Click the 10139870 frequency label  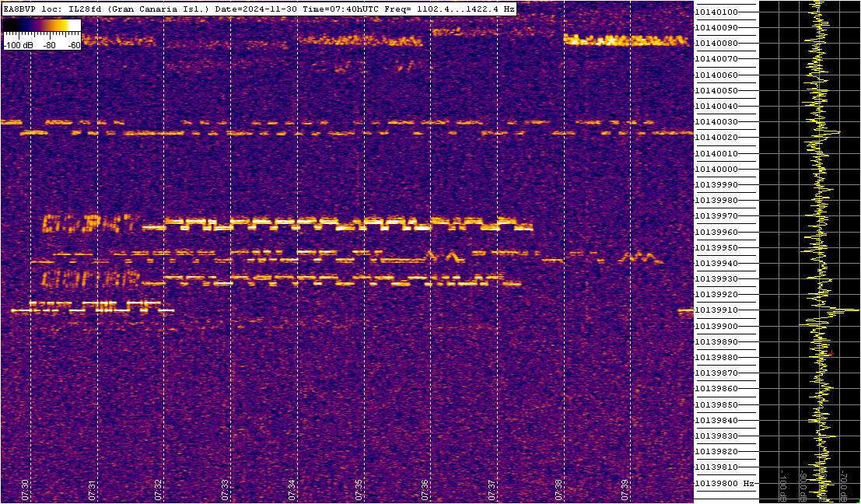(x=716, y=373)
